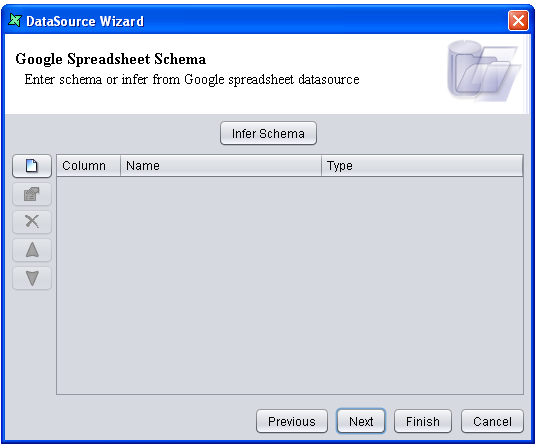536x444 pixels.
Task: Click the Name table header
Action: pyautogui.click(x=221, y=166)
